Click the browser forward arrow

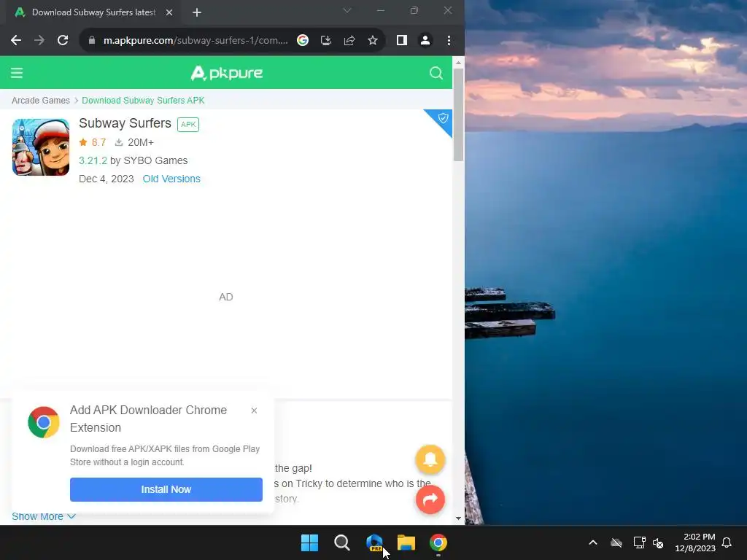click(39, 41)
